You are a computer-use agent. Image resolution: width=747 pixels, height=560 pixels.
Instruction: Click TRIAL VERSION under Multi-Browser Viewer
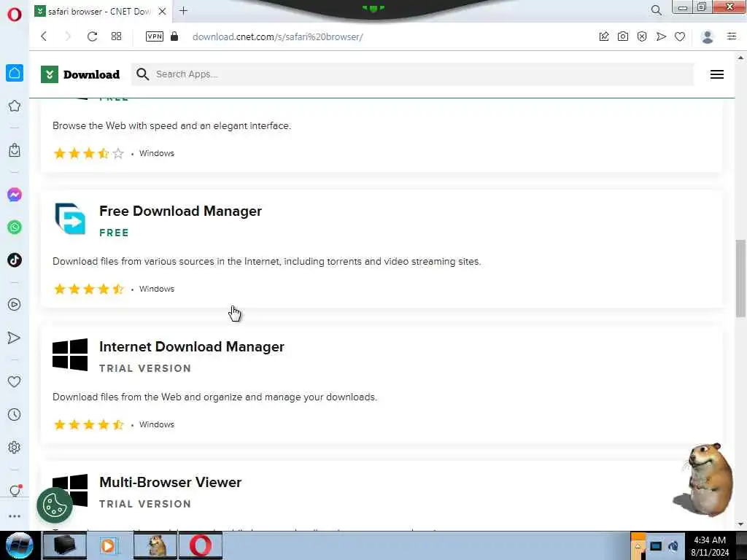tap(145, 505)
